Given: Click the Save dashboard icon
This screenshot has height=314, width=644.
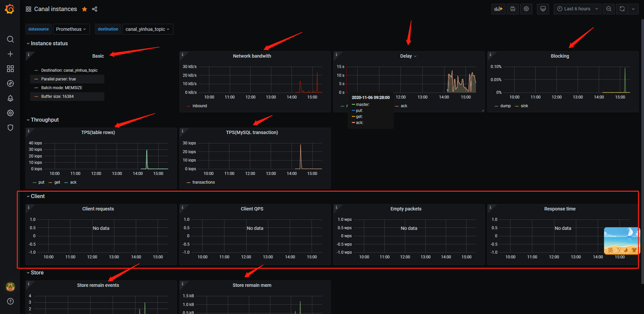Looking at the screenshot, I should [513, 9].
